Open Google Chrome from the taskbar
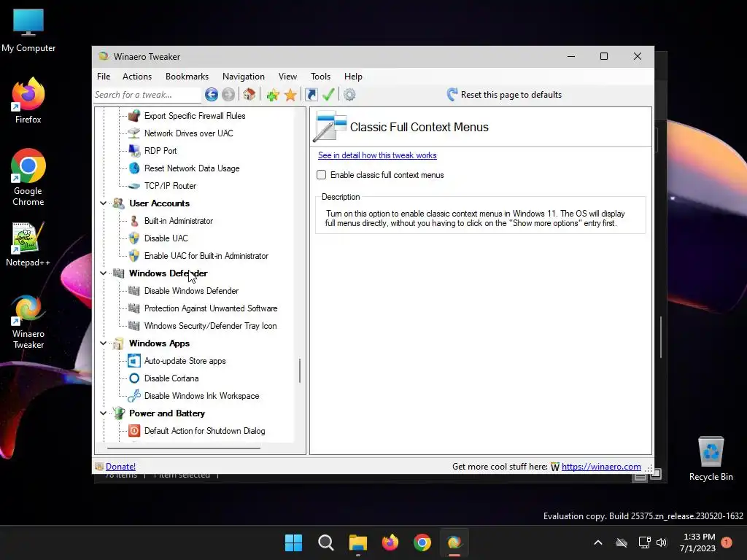This screenshot has height=560, width=747. coord(422,542)
